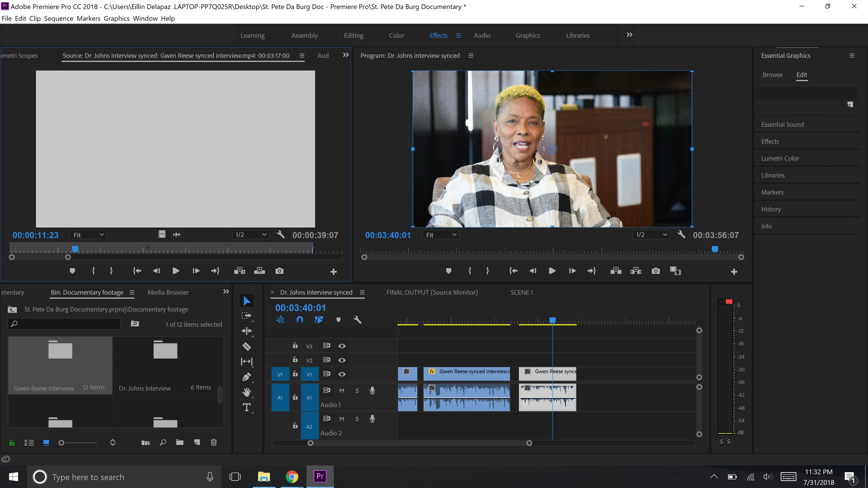The height and width of the screenshot is (488, 868).
Task: Toggle Snap magnet in timeline
Action: point(300,320)
